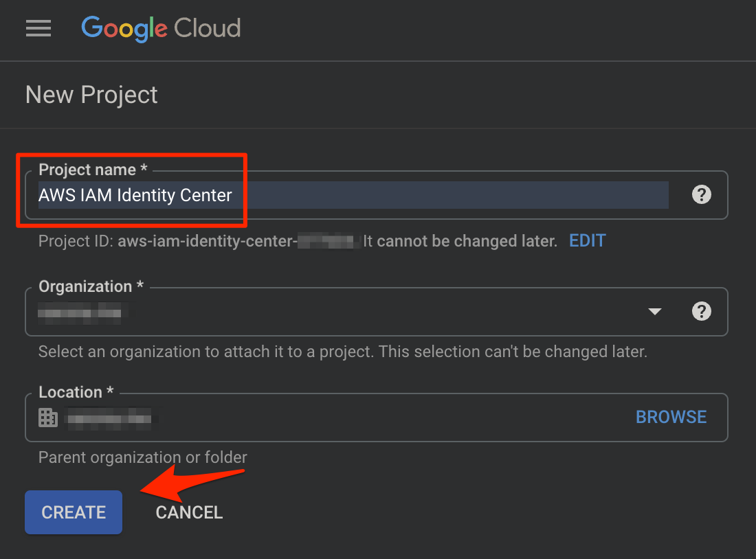Click the CANCEL button
Image resolution: width=756 pixels, height=559 pixels.
point(189,512)
